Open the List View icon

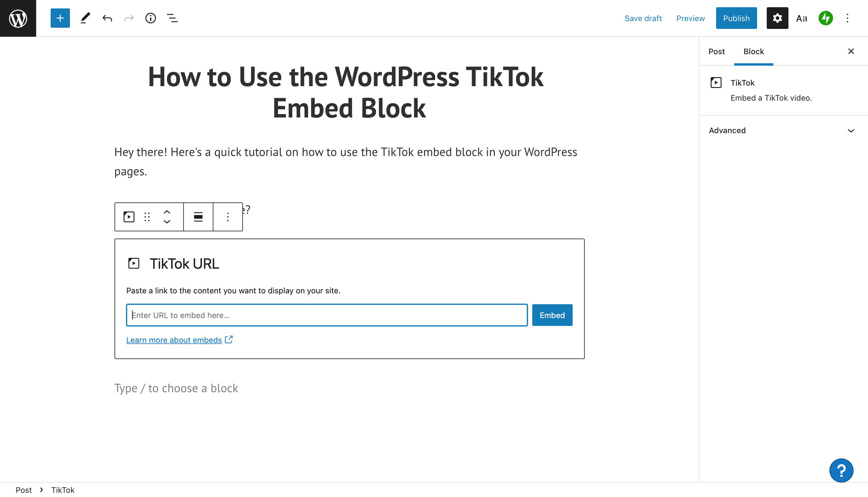pos(172,18)
